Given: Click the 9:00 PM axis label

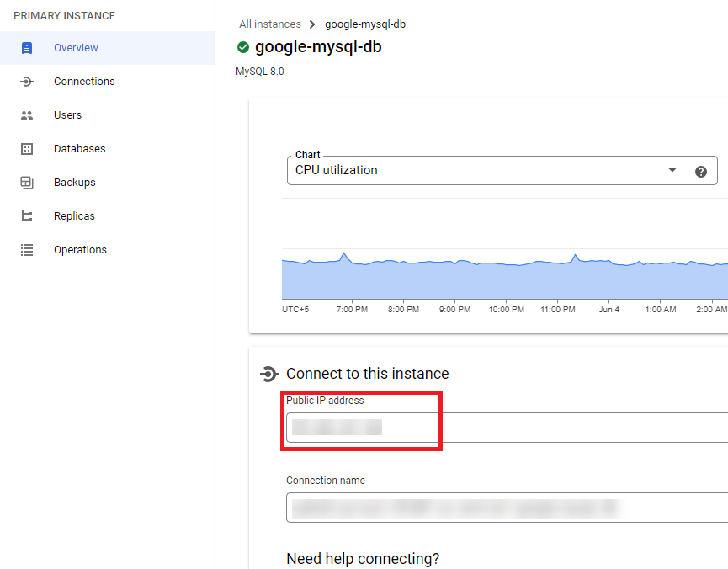Looking at the screenshot, I should pyautogui.click(x=455, y=310).
